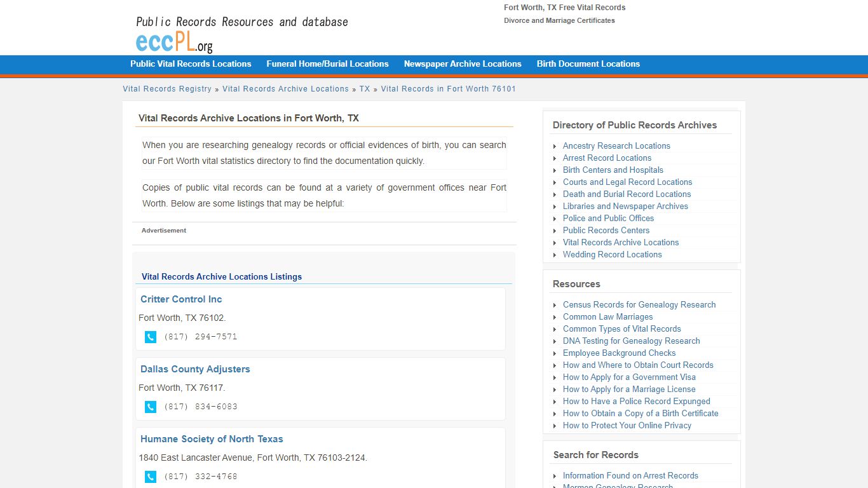The image size is (868, 488).
Task: Open How and Where to Obtain Court Records
Action: click(x=638, y=365)
